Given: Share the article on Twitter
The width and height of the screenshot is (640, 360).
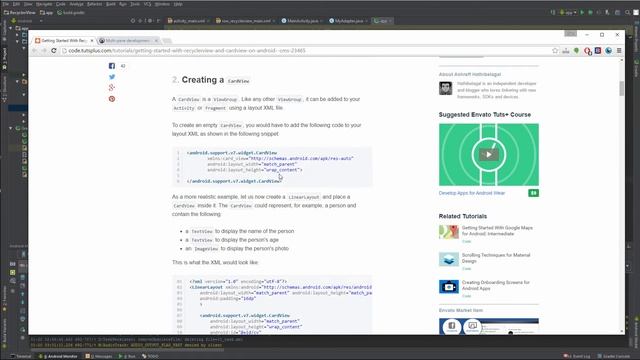Looking at the screenshot, I should tap(112, 77).
